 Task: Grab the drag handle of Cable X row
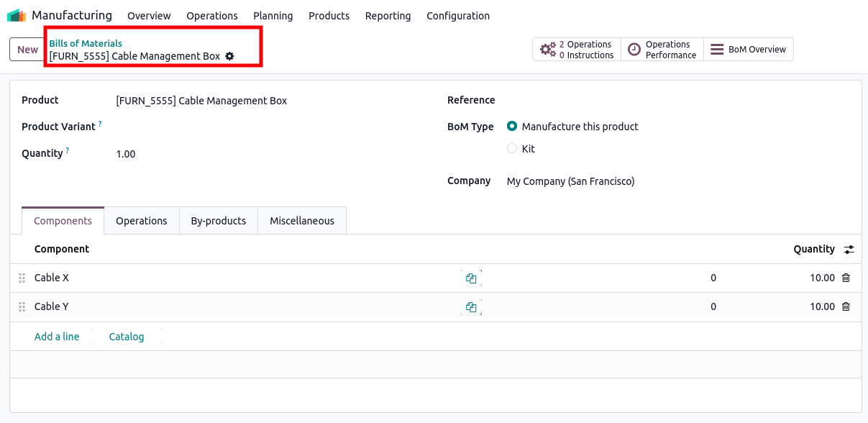click(22, 278)
